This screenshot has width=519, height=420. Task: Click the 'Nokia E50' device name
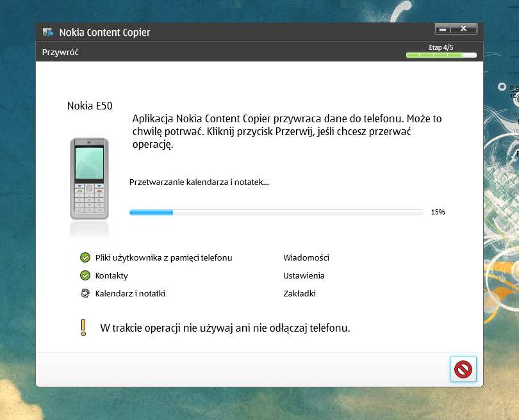90,106
